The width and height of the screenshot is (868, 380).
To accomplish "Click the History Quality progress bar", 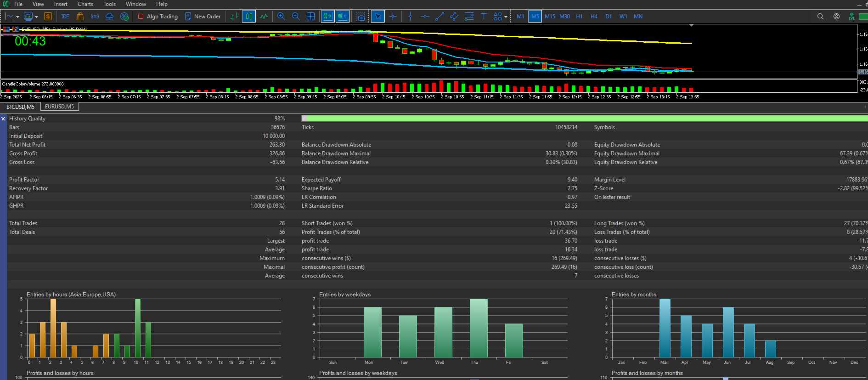I will [x=584, y=119].
